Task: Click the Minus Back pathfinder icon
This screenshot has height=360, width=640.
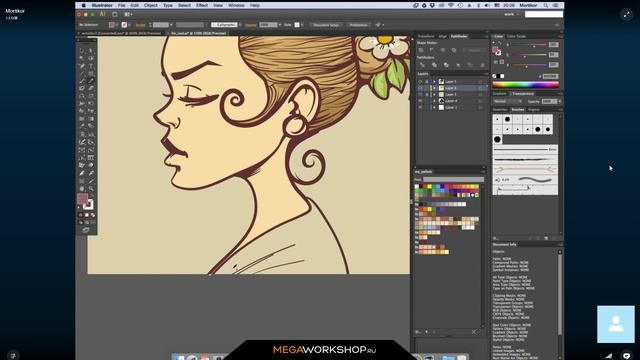Action: pyautogui.click(x=482, y=64)
